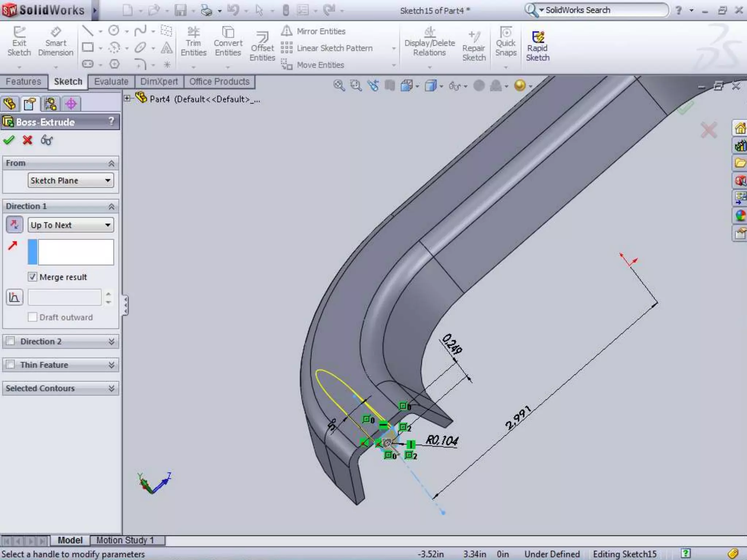This screenshot has width=747, height=560.
Task: Cancel the Boss-Extrude with red X
Action: (27, 140)
